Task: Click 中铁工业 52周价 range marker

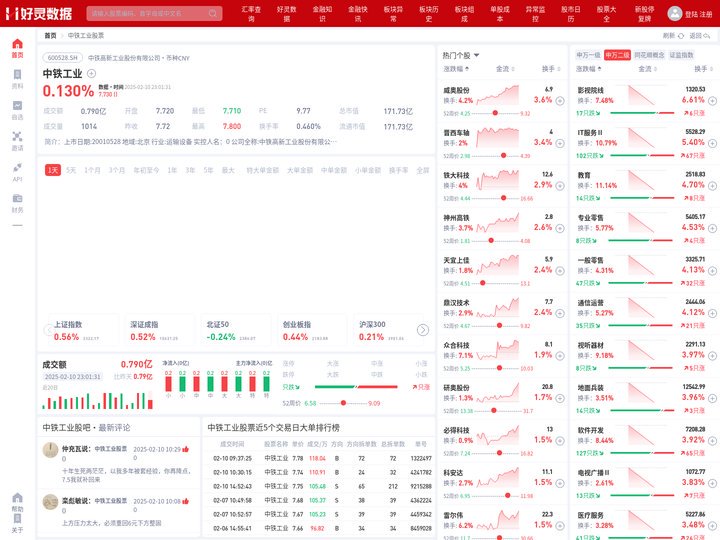Action: coord(343,403)
